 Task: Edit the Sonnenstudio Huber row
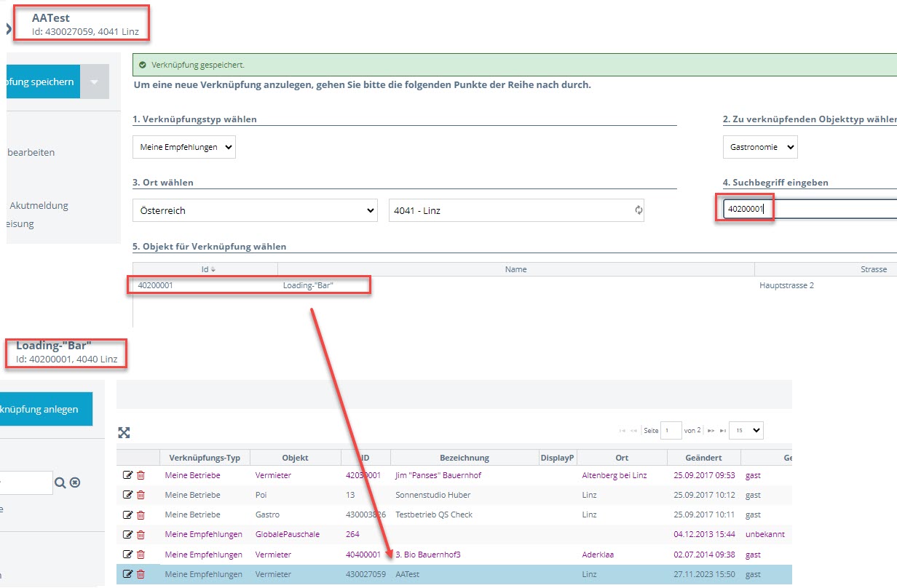128,495
